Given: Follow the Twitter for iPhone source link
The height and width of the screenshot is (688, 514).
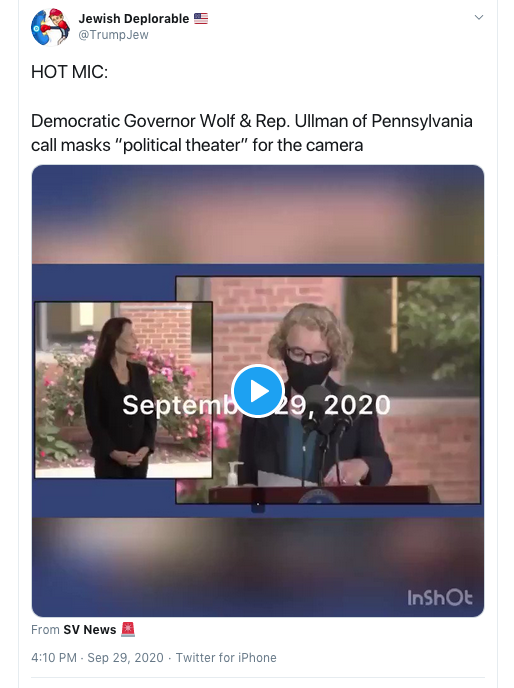Looking at the screenshot, I should point(226,658).
